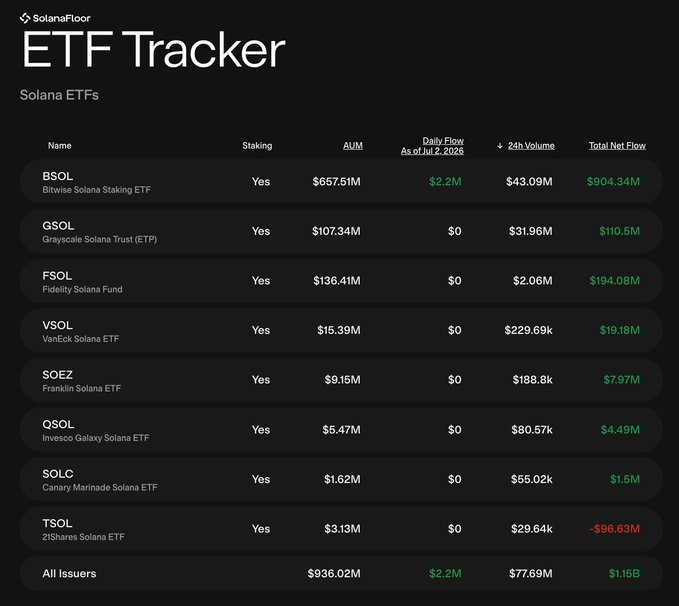Click SOLC volume $55.02k
Image resolution: width=679 pixels, height=606 pixels.
point(532,479)
